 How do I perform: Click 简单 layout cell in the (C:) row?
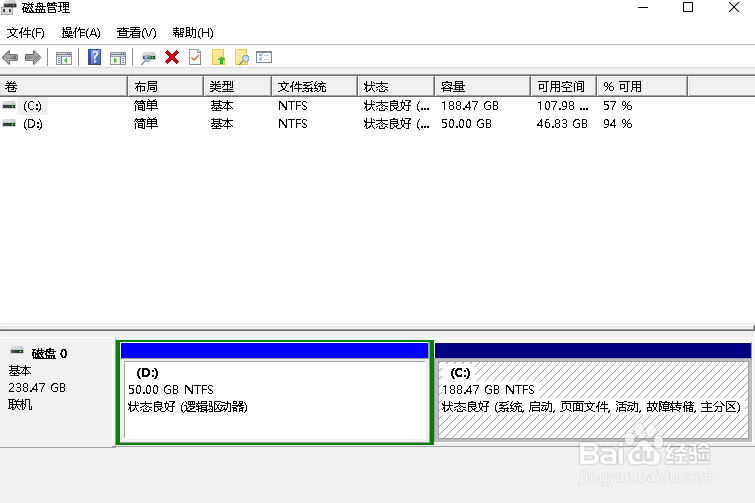click(146, 105)
